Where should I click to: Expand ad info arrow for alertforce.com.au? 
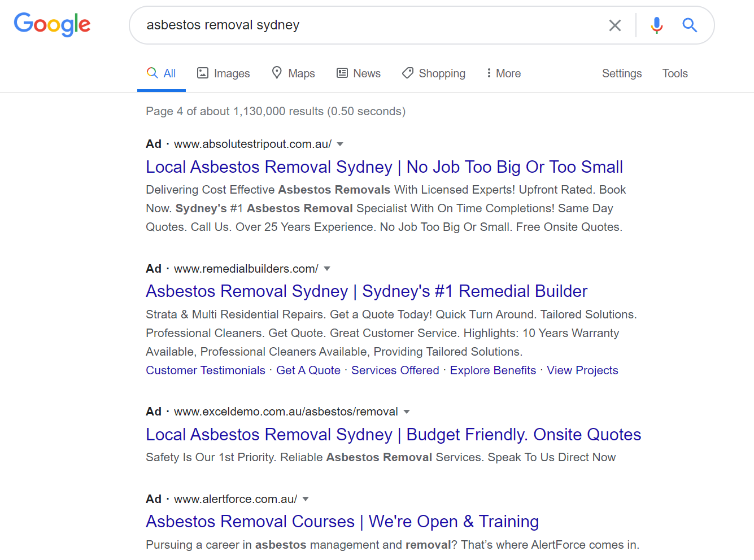coord(306,499)
